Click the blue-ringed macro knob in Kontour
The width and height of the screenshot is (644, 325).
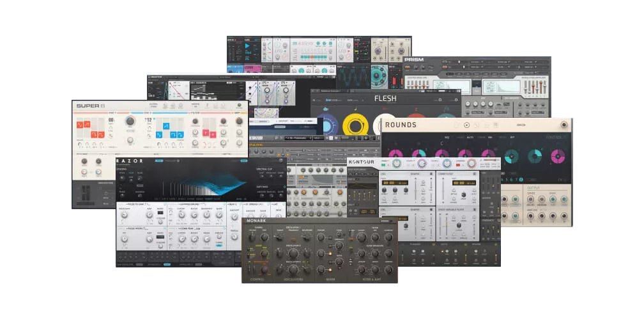coord(447,164)
